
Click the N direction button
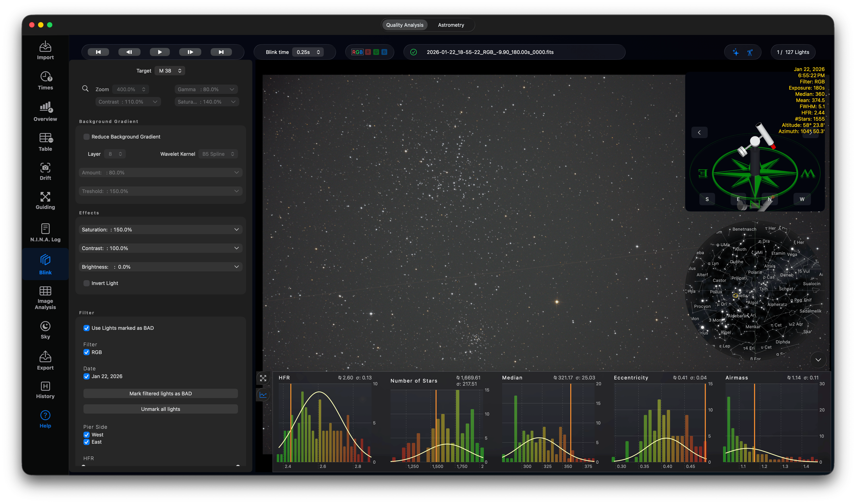tap(770, 199)
